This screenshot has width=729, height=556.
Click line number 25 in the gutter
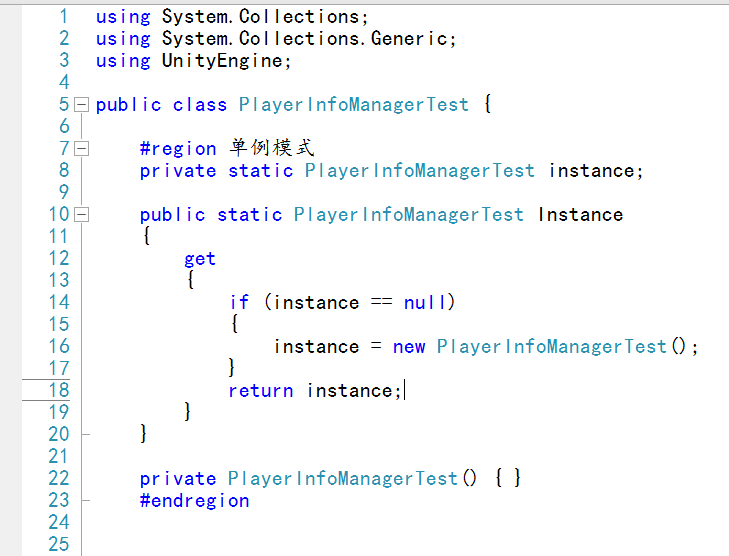click(59, 544)
